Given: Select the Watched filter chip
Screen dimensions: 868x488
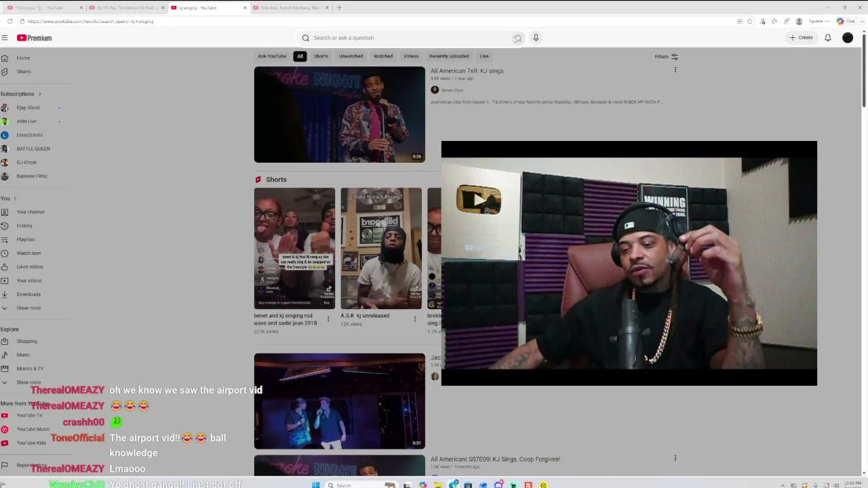Looking at the screenshot, I should (x=383, y=56).
